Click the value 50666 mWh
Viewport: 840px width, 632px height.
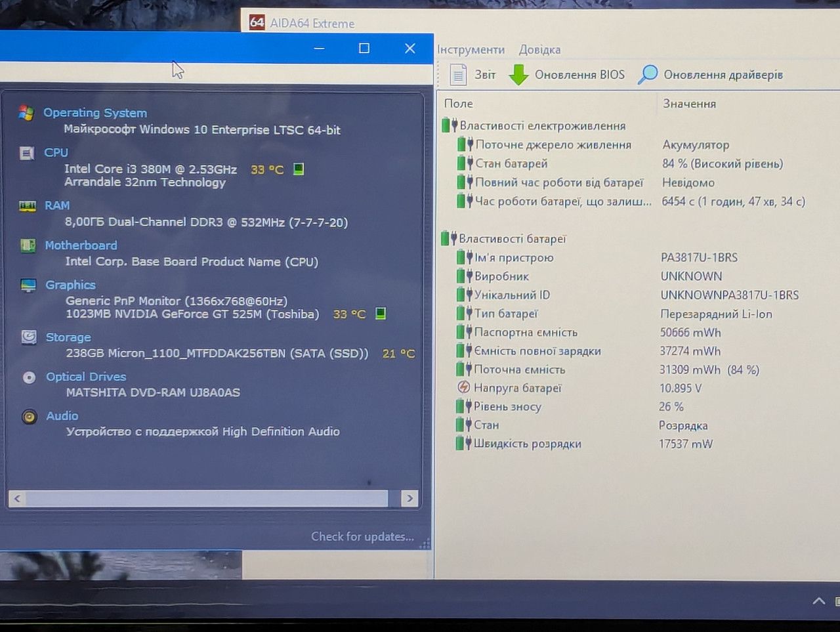click(x=690, y=333)
